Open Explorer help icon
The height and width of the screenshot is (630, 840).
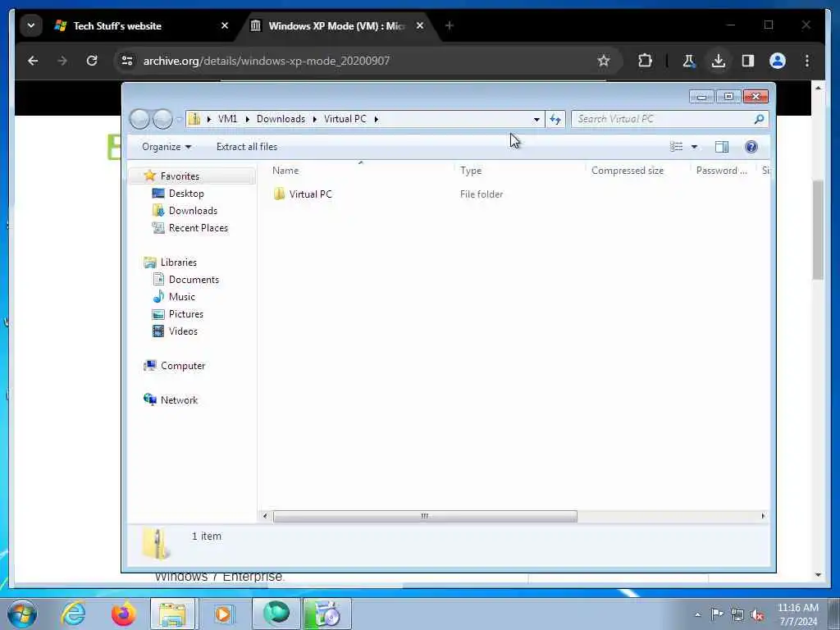coord(751,147)
